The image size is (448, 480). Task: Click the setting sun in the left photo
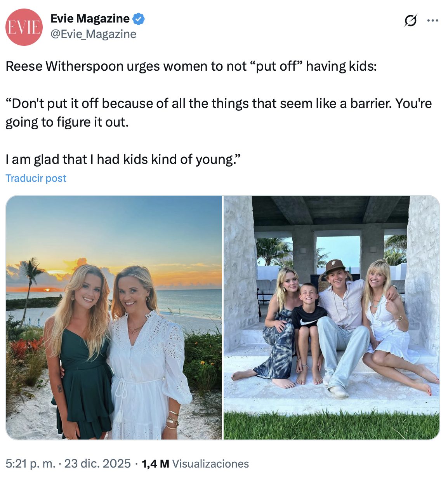point(47,289)
